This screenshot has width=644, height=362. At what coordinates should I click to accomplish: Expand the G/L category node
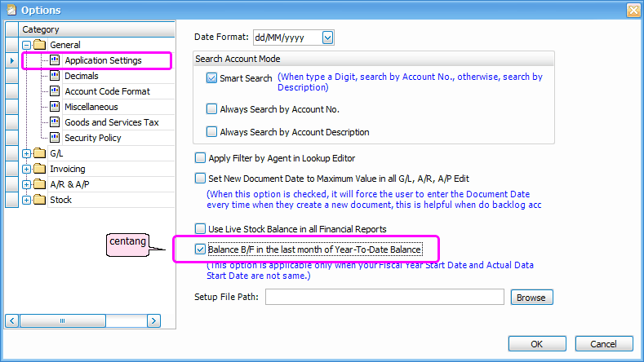click(27, 153)
